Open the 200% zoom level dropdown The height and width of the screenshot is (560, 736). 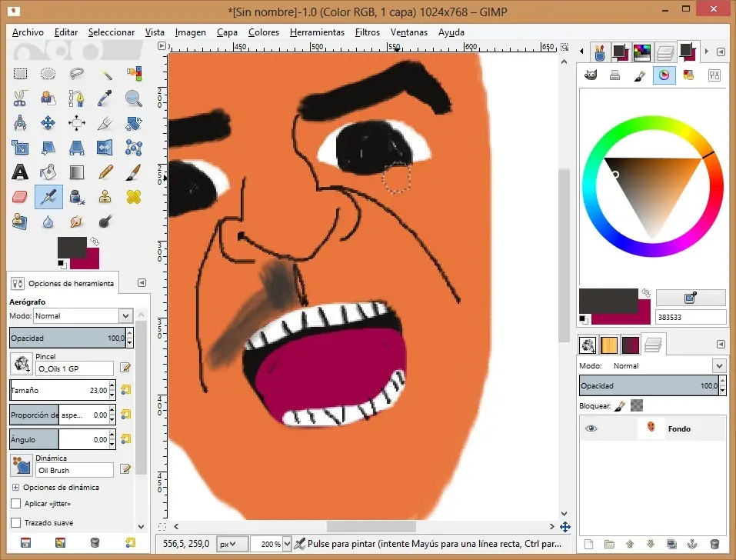click(287, 544)
